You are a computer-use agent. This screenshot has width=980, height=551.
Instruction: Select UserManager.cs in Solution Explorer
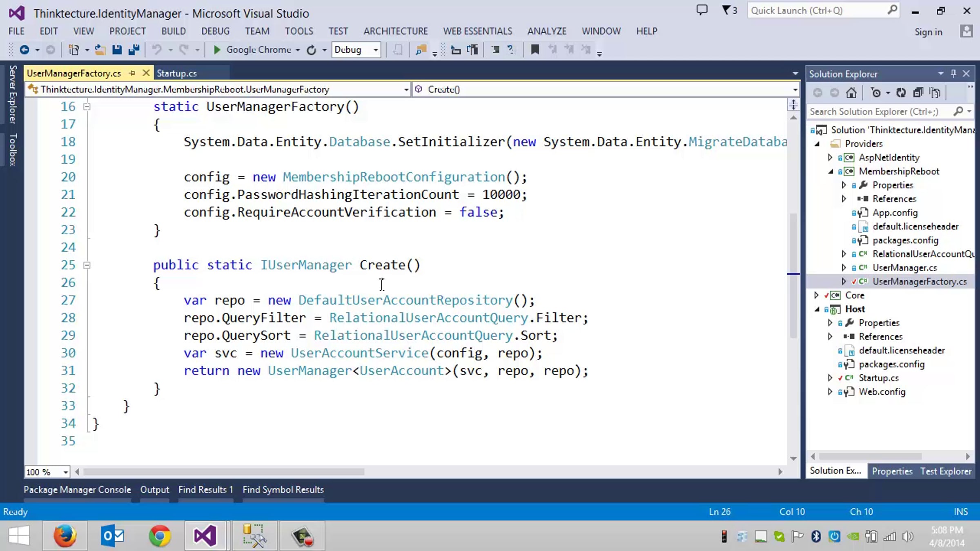[904, 268]
